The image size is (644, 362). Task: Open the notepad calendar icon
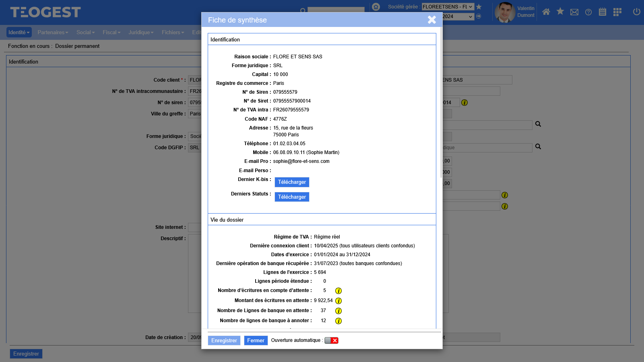click(x=602, y=12)
